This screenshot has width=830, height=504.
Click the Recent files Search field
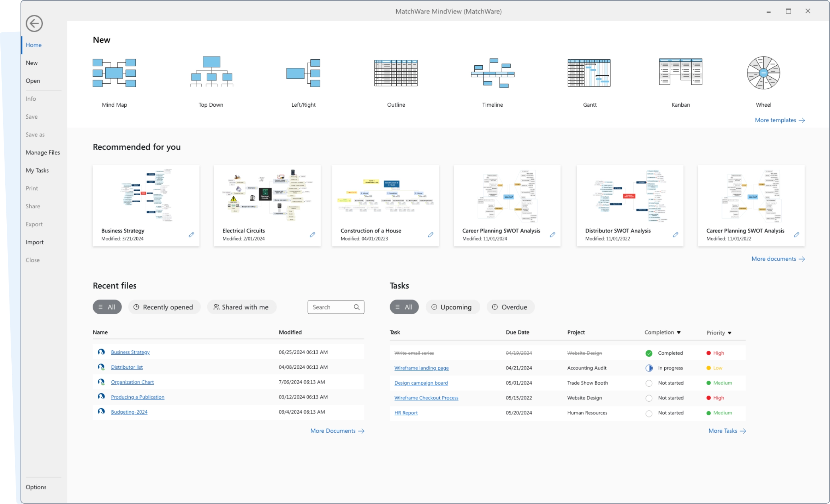336,307
